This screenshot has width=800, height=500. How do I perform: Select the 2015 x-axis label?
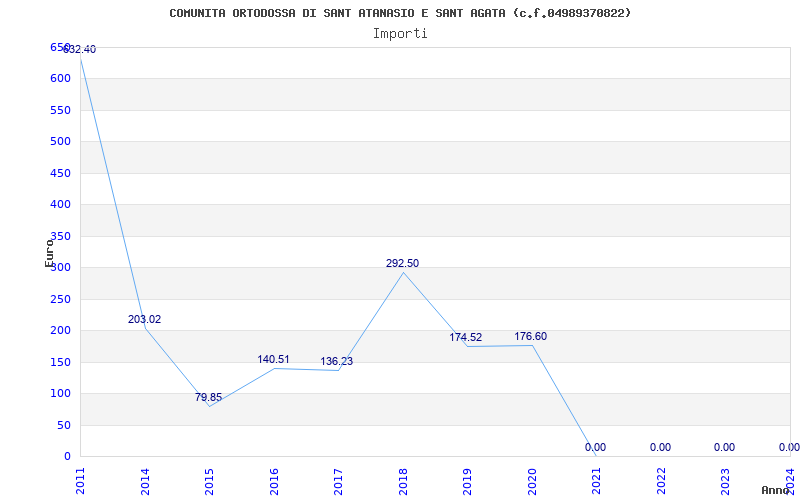click(209, 481)
